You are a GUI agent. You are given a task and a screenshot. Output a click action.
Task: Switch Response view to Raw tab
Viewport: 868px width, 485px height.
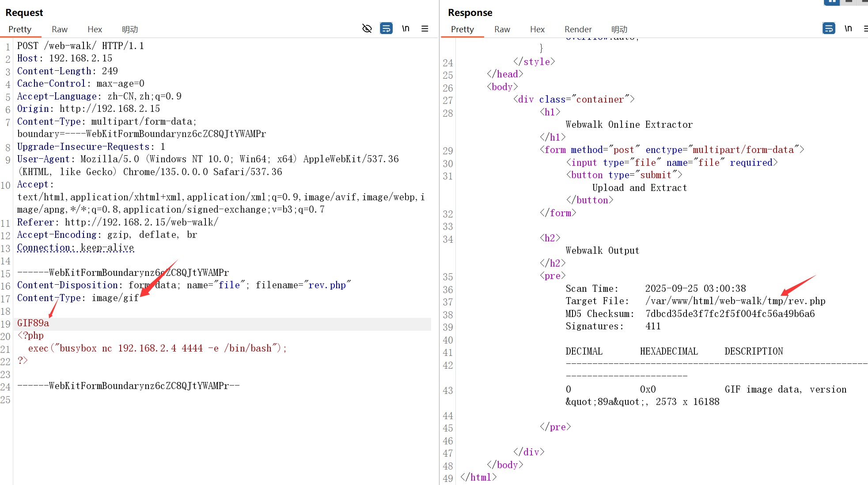(x=502, y=29)
